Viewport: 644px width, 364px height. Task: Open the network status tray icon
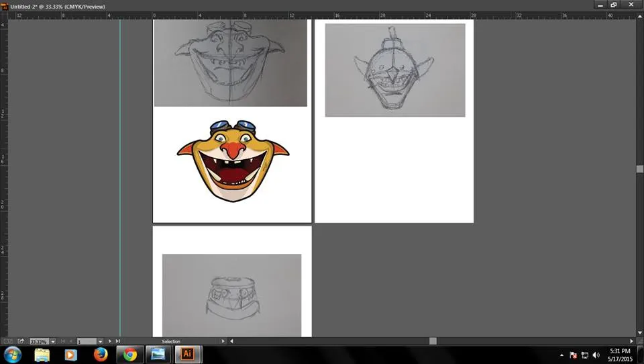click(x=585, y=355)
